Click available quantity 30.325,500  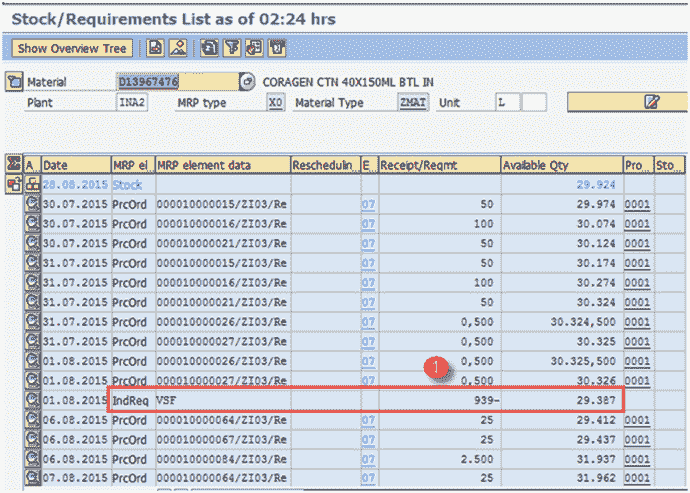[583, 361]
